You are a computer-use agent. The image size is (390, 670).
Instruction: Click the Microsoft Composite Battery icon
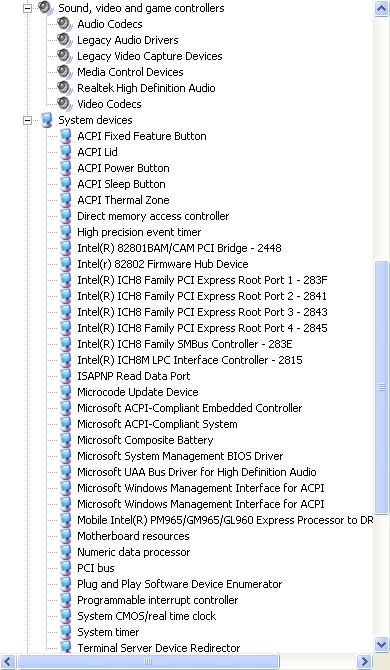(x=65, y=440)
